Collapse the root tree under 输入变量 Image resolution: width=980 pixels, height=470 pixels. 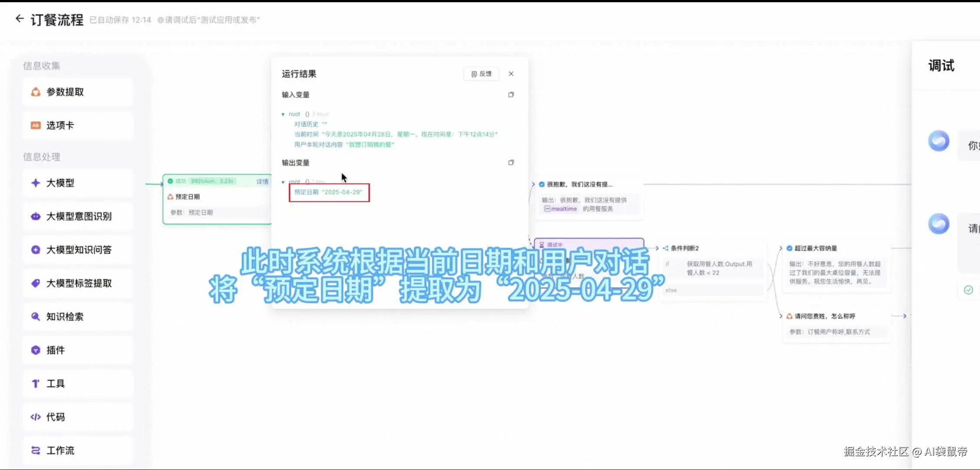[283, 114]
